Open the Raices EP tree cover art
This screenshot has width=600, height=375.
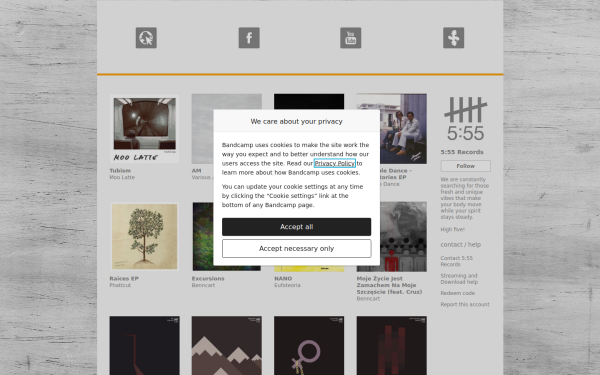[145, 237]
